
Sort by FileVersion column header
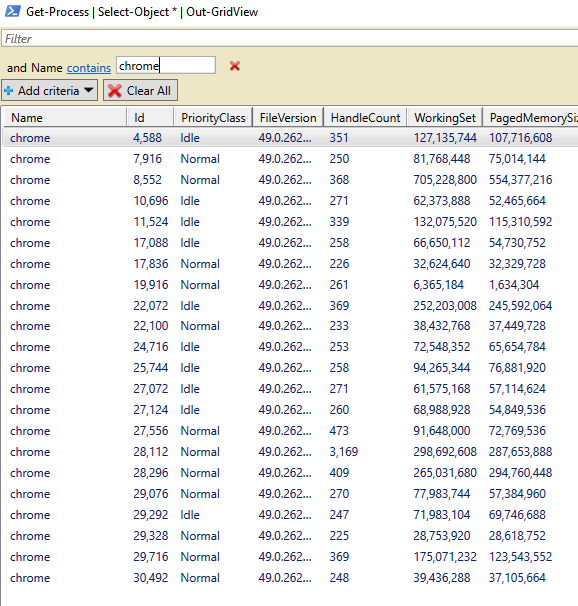(288, 117)
